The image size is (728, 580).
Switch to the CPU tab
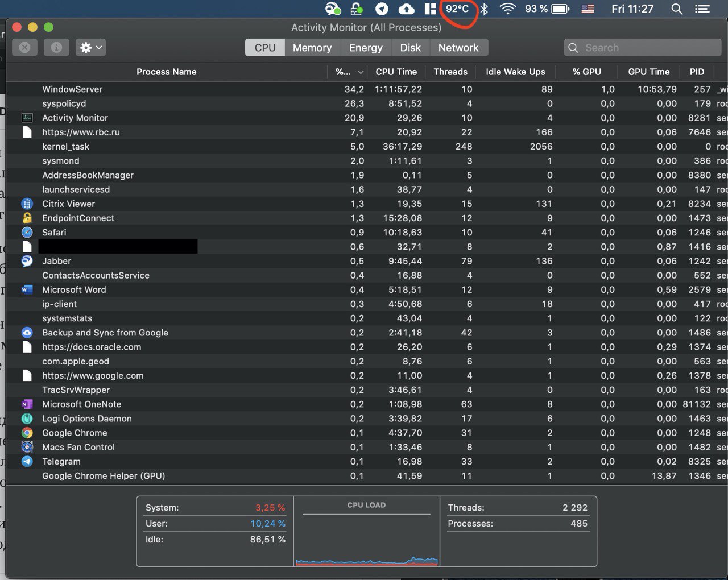coord(265,48)
